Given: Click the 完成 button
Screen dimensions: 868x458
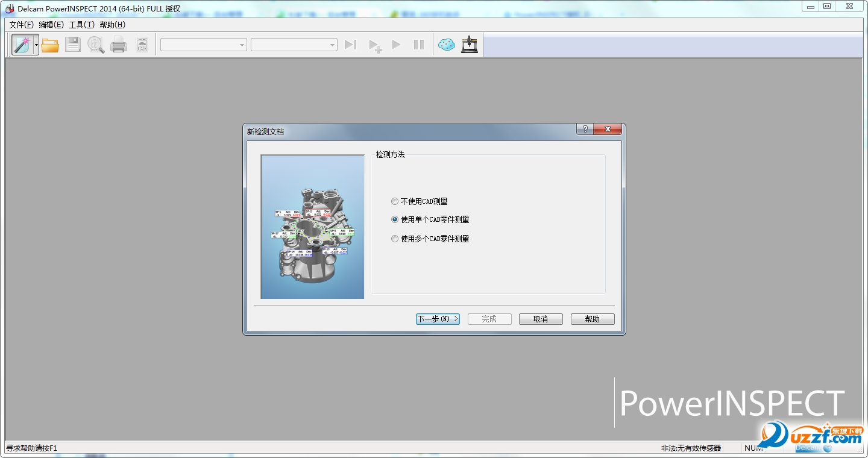Looking at the screenshot, I should coord(489,319).
